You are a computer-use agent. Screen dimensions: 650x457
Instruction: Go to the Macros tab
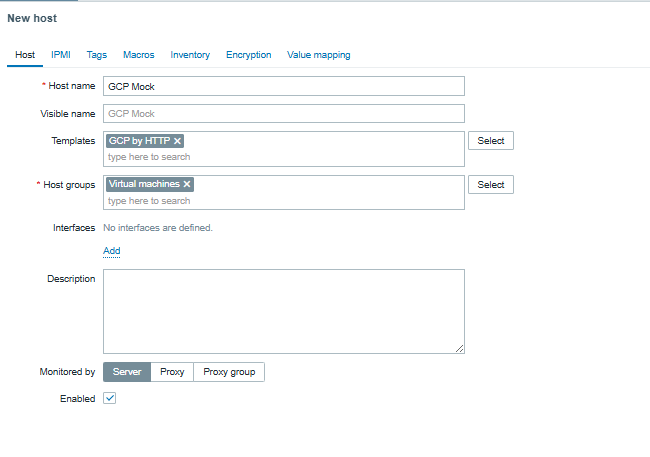point(138,55)
